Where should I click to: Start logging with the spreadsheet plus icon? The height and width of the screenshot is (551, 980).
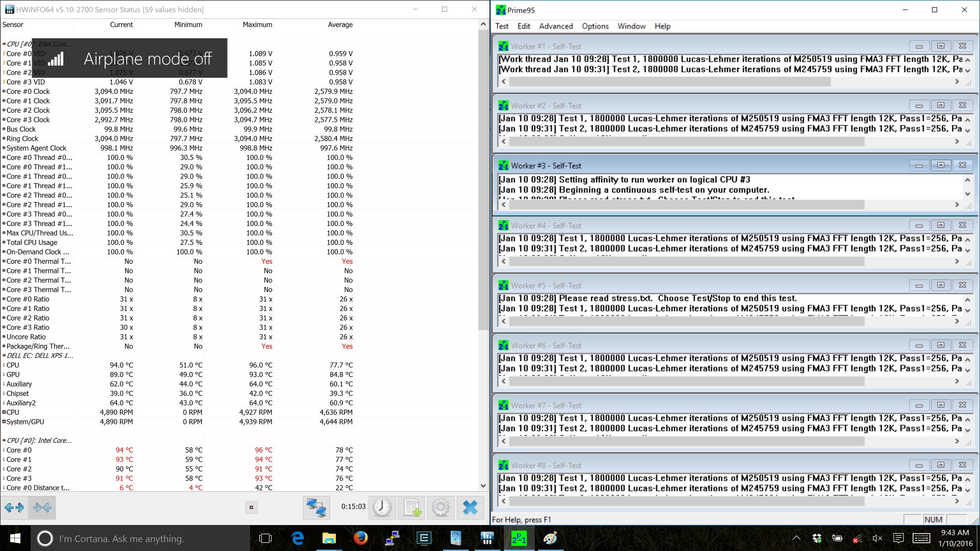pyautogui.click(x=411, y=507)
